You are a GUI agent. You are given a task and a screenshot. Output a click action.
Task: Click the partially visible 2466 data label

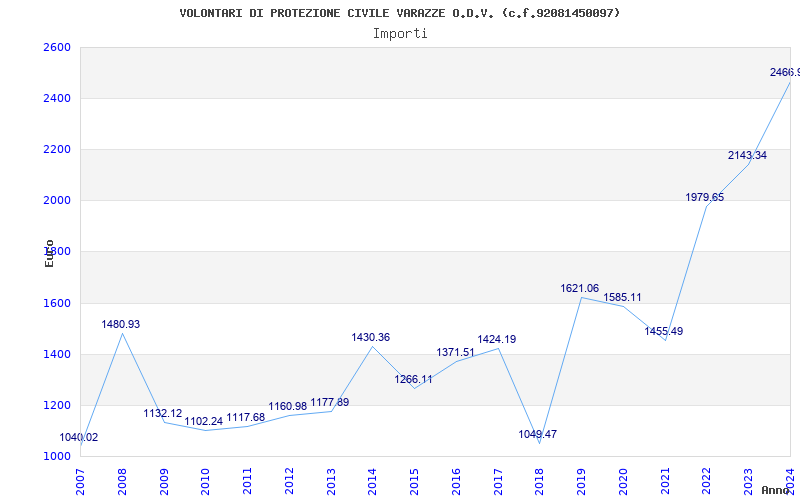click(785, 73)
